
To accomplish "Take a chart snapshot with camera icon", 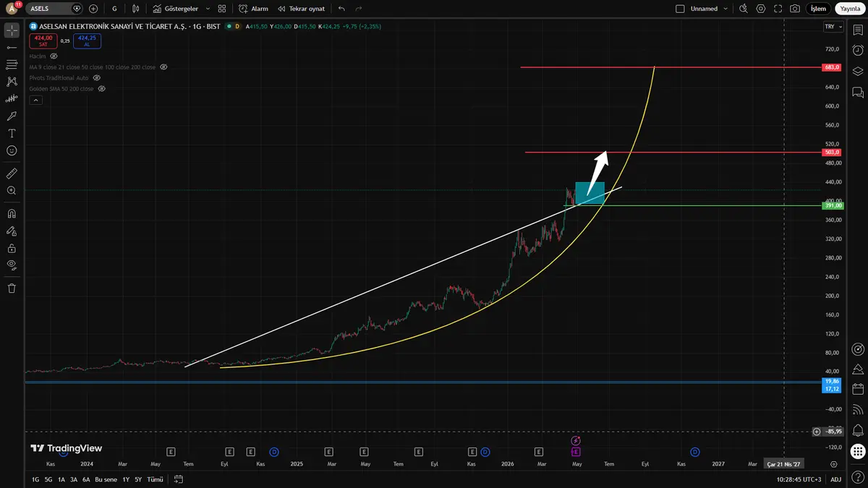I will (x=795, y=9).
